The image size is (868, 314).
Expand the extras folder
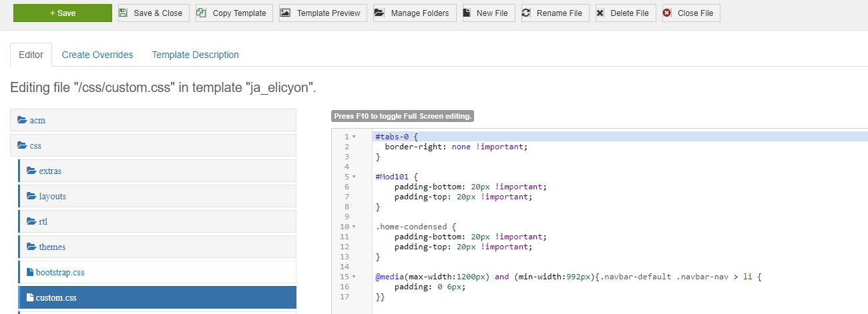coord(50,171)
